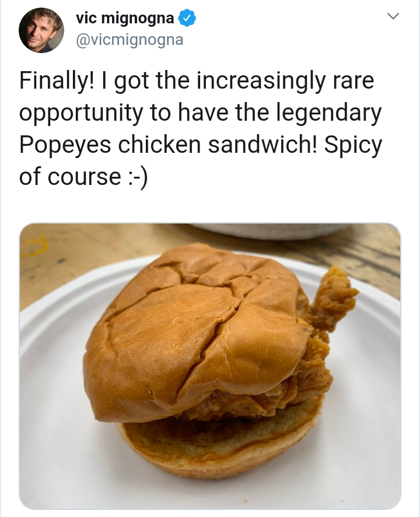
Task: Click the word Spicy in tweet
Action: click(x=353, y=145)
